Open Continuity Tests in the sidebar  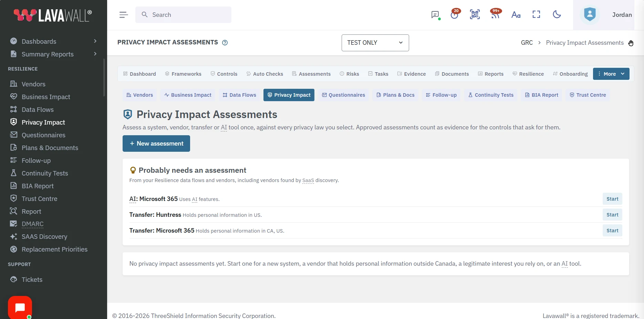45,173
